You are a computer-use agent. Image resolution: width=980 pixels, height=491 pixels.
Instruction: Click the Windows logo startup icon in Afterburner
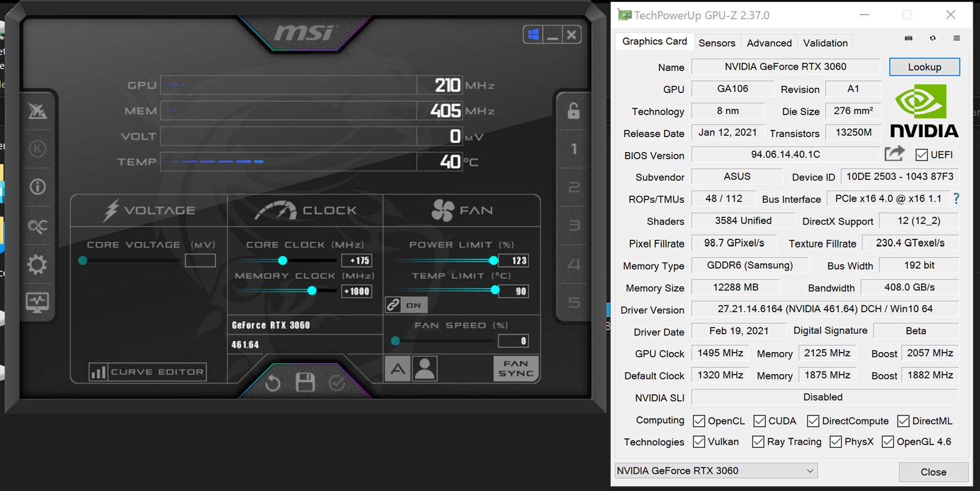click(x=533, y=35)
